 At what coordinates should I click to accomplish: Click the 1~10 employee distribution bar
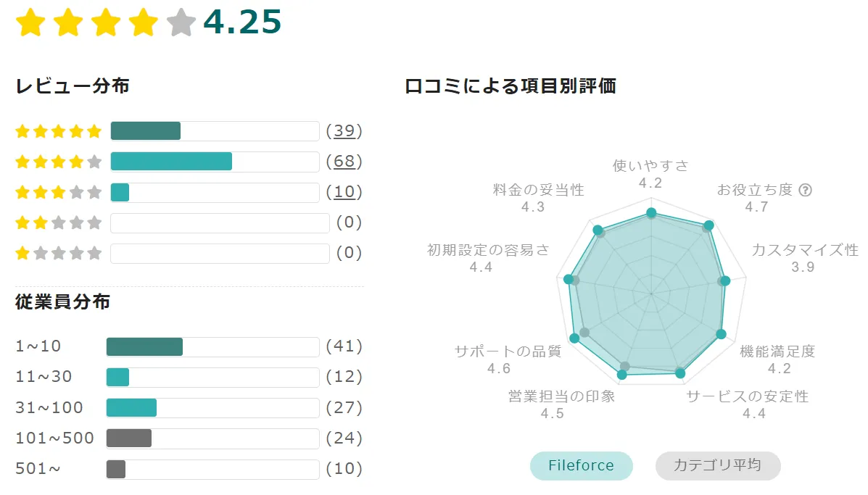tap(144, 346)
